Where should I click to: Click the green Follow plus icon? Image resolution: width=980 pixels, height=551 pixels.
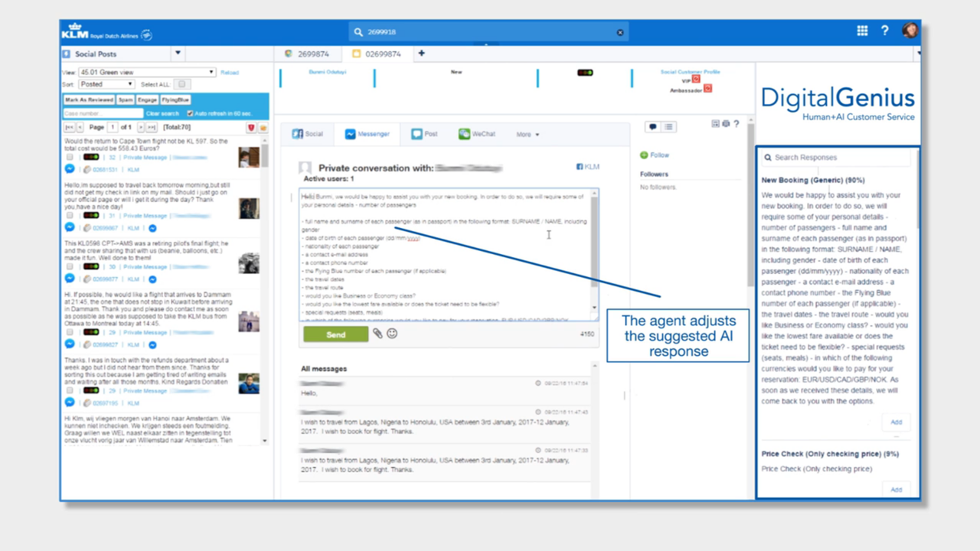pyautogui.click(x=644, y=155)
